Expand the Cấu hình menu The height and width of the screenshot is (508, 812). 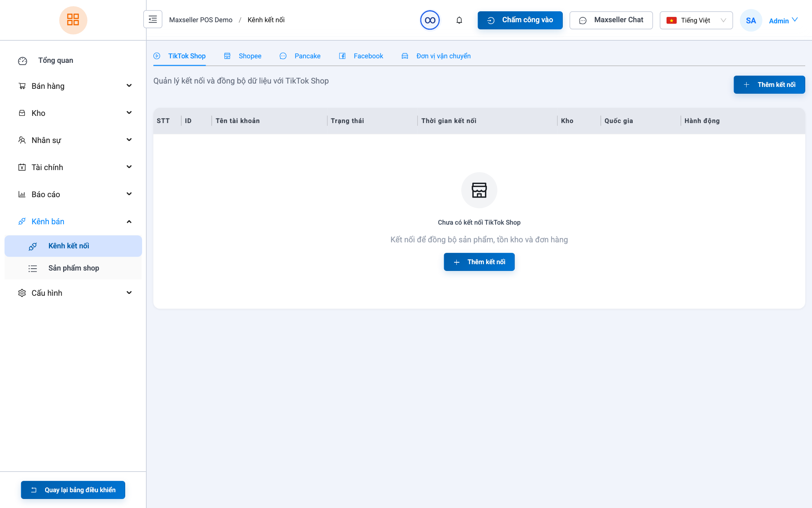(x=129, y=293)
